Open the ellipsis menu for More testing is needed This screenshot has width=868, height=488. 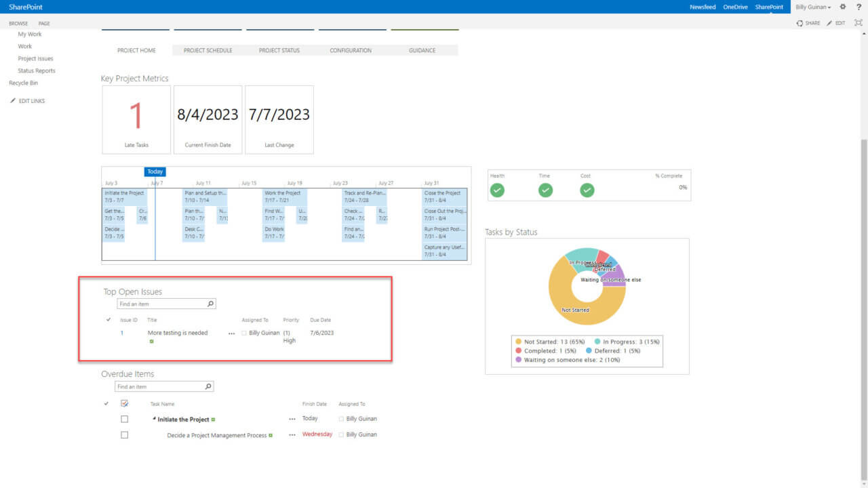pos(232,333)
